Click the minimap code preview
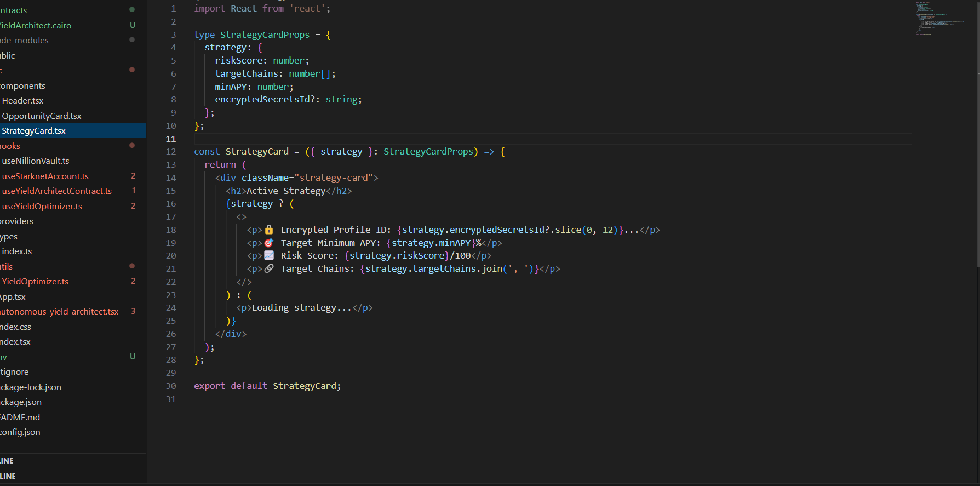Viewport: 980px width, 486px height. 939,18
